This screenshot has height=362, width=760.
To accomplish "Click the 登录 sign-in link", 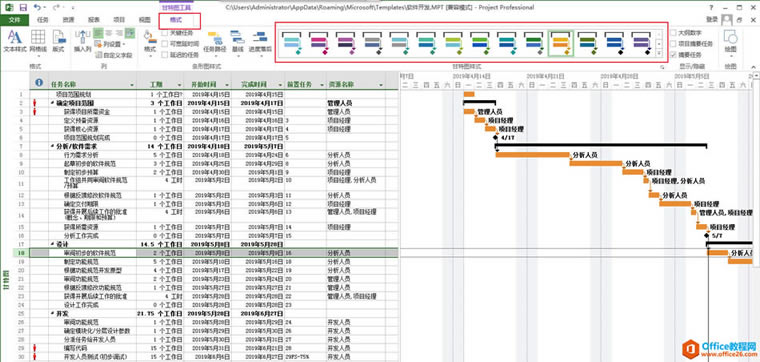I will (x=712, y=19).
